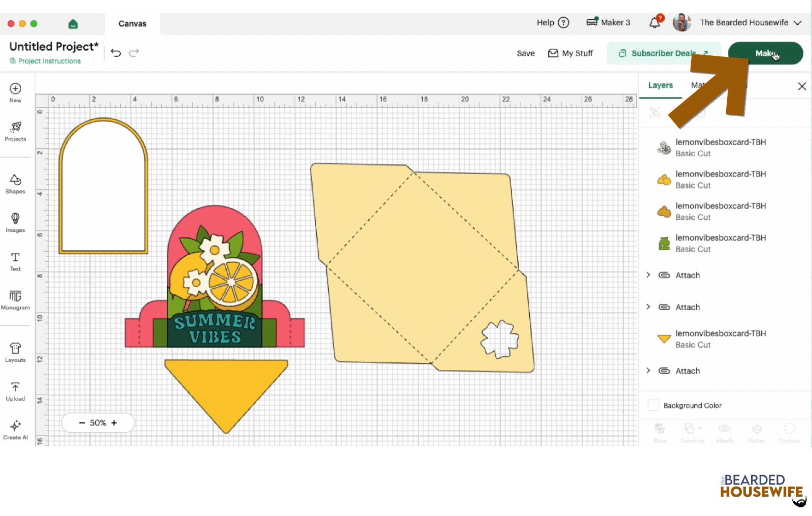Screen dimensions: 812x516
Task: Open The Bearded Housewife account dropdown
Action: [751, 22]
